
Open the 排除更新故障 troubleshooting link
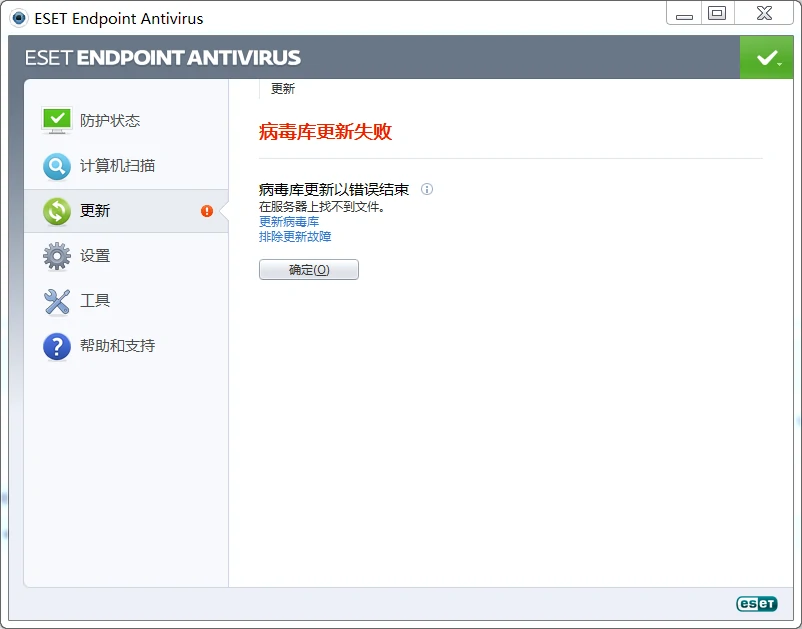click(x=295, y=237)
